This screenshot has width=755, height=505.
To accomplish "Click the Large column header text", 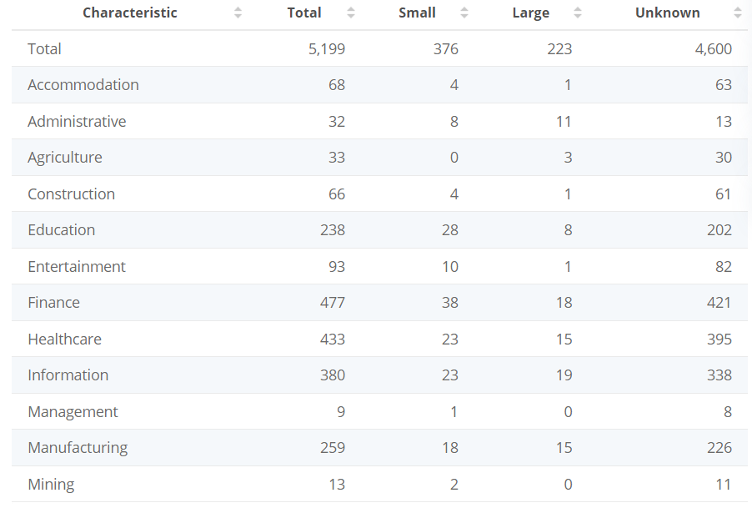I will (x=530, y=13).
